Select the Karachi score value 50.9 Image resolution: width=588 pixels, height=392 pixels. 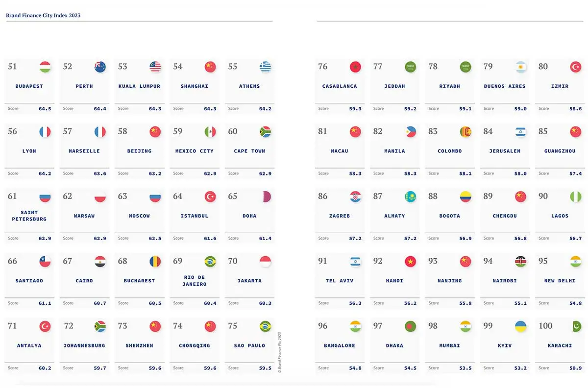pos(576,368)
